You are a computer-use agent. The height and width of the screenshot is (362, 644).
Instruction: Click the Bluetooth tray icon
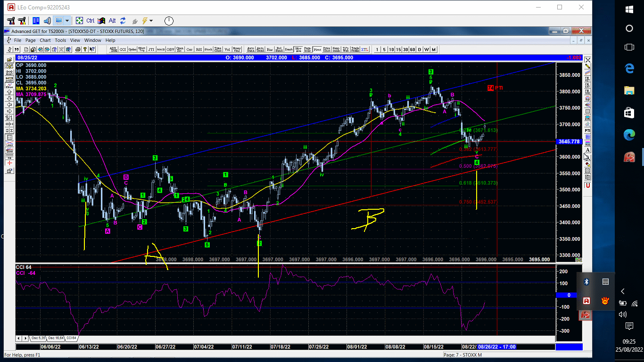pyautogui.click(x=586, y=282)
